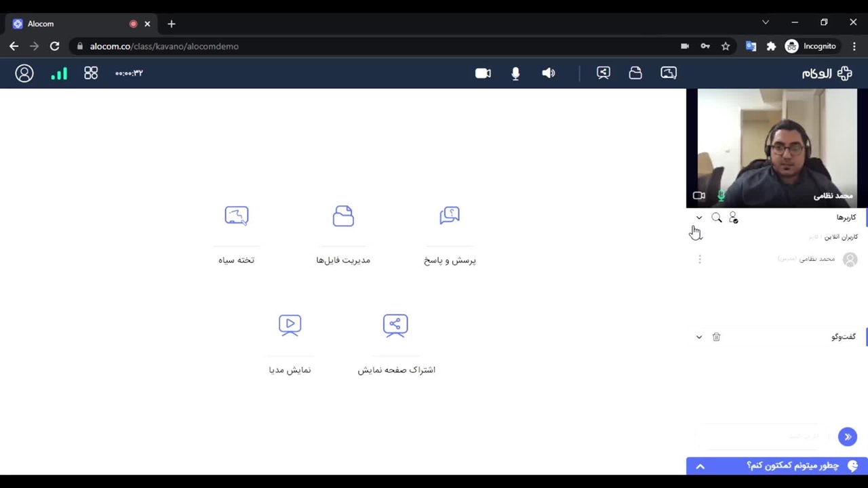The width and height of the screenshot is (868, 488).
Task: Toggle the speaker sound in top toolbar
Action: [x=549, y=73]
